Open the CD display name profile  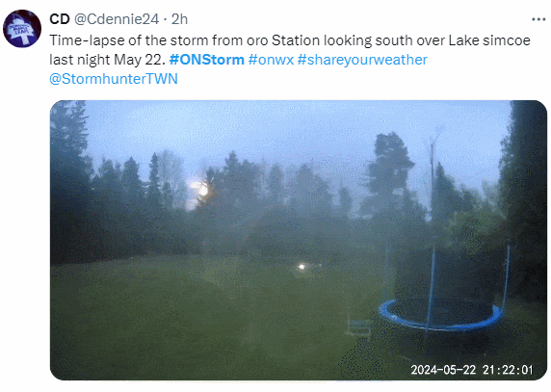click(60, 19)
